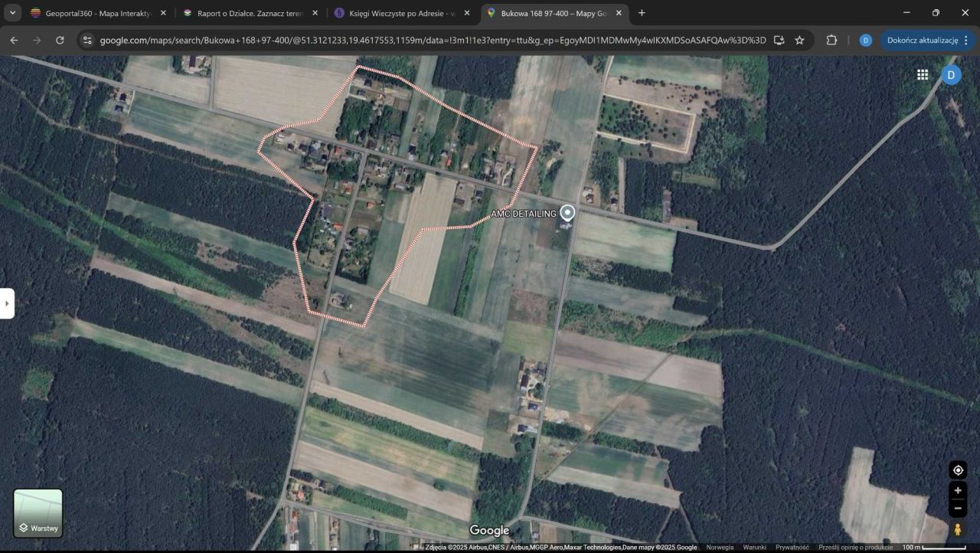Open the browser Extensions puzzle icon
This screenshot has width=980, height=553.
coord(831,40)
